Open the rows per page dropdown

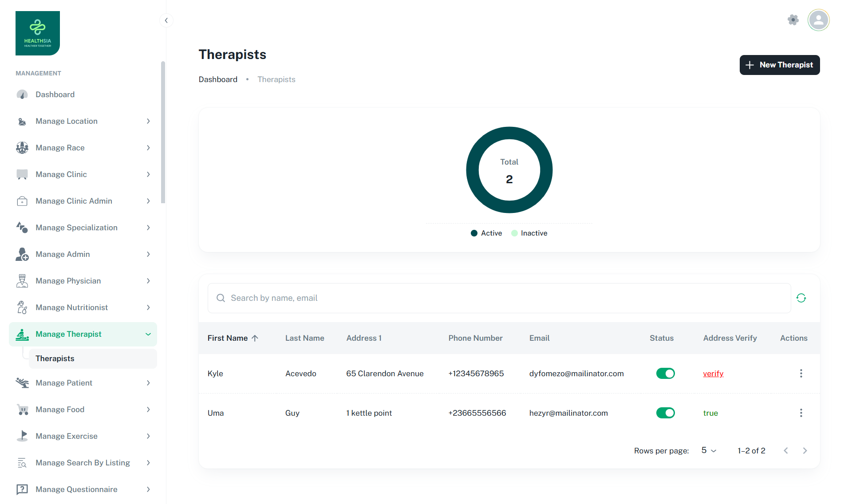(x=709, y=451)
